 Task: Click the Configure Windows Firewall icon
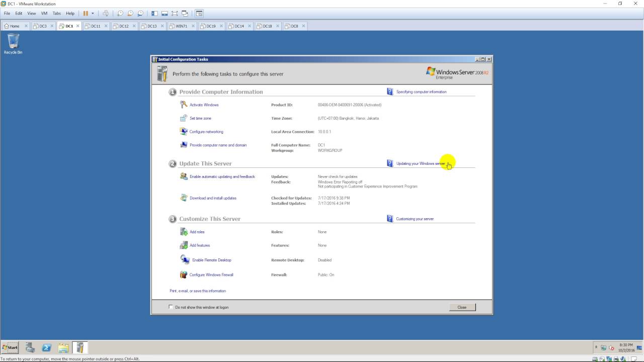click(x=184, y=275)
